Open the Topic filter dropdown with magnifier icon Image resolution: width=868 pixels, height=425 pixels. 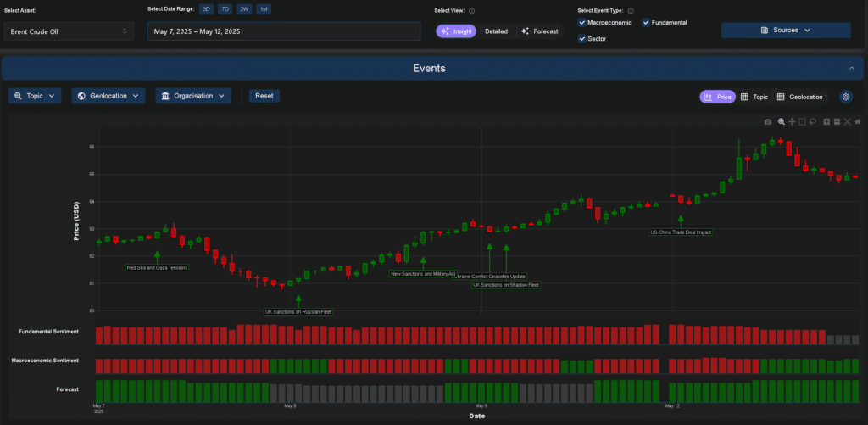click(34, 96)
